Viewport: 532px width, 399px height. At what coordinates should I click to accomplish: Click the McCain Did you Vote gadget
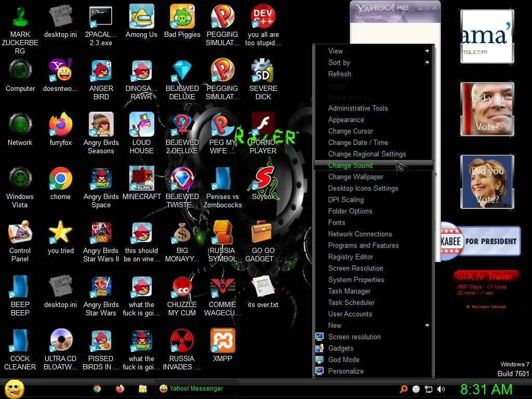pos(487,109)
